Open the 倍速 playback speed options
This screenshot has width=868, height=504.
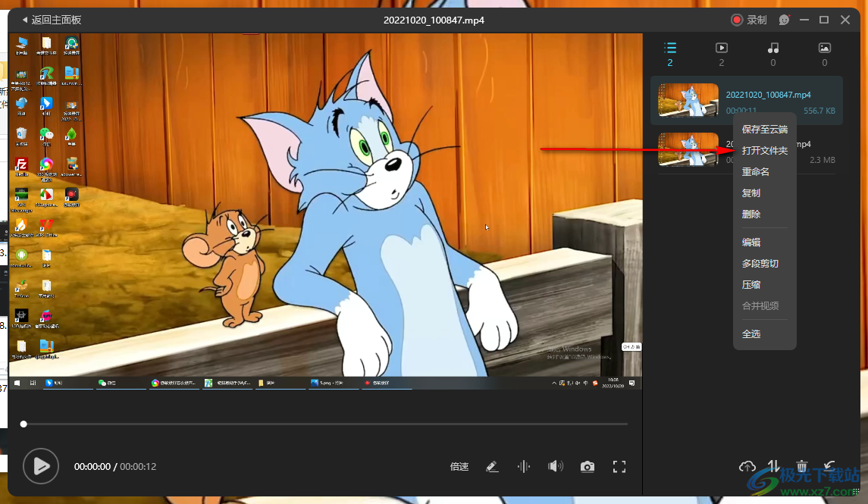459,467
